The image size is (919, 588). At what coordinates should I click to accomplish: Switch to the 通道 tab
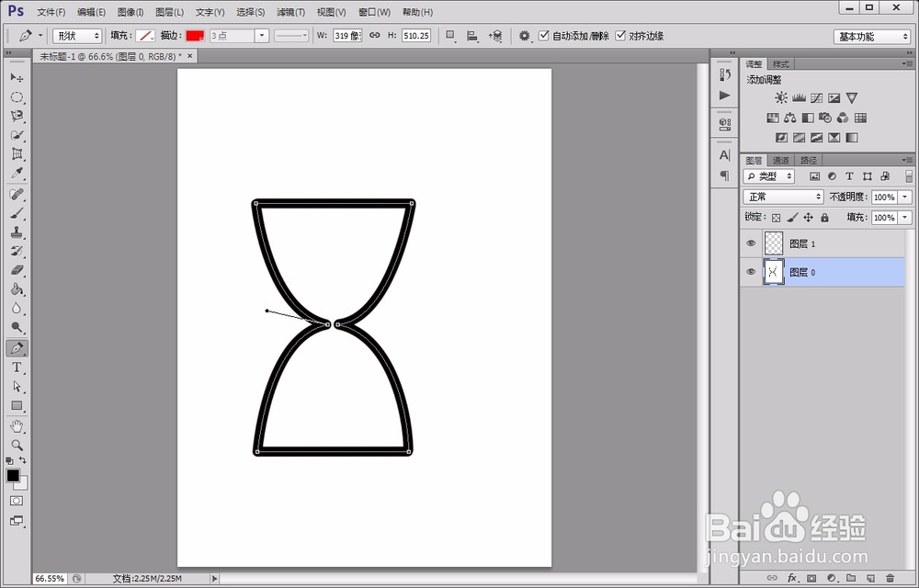click(x=780, y=161)
